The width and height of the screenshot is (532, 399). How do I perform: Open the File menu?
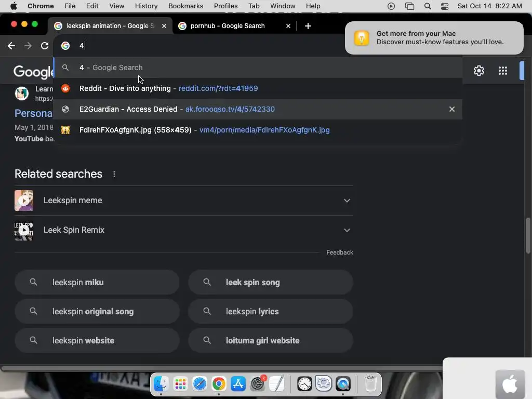pyautogui.click(x=70, y=6)
